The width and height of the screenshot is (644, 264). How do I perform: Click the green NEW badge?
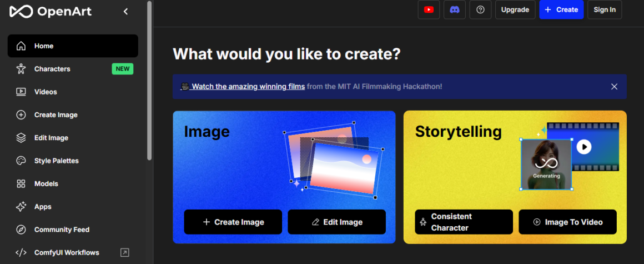point(122,69)
